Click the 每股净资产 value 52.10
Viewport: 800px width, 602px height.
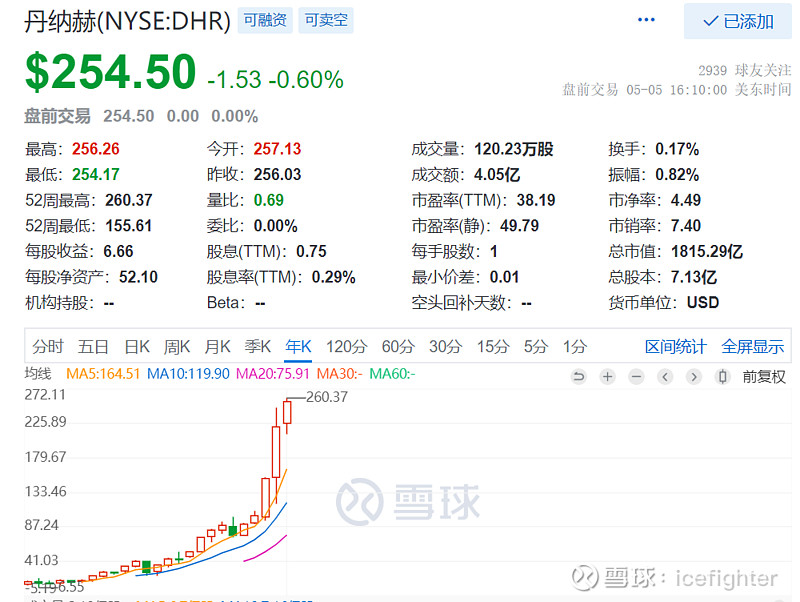click(x=138, y=277)
